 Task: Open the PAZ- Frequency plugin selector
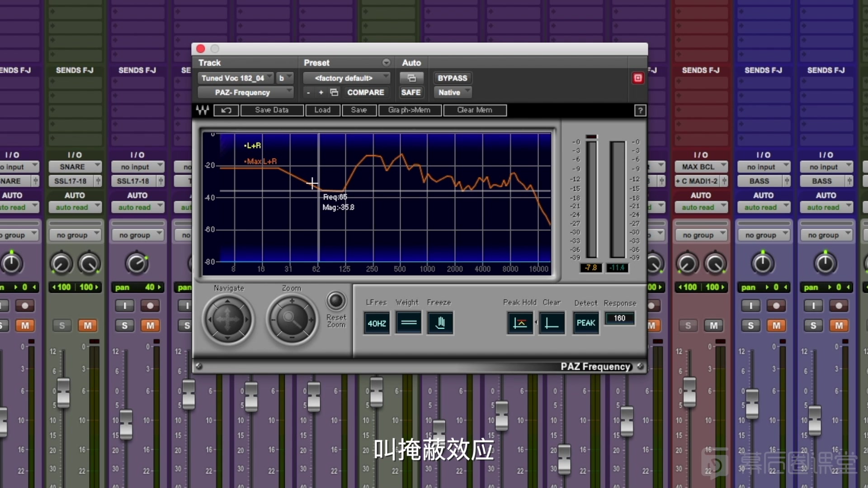click(x=245, y=92)
